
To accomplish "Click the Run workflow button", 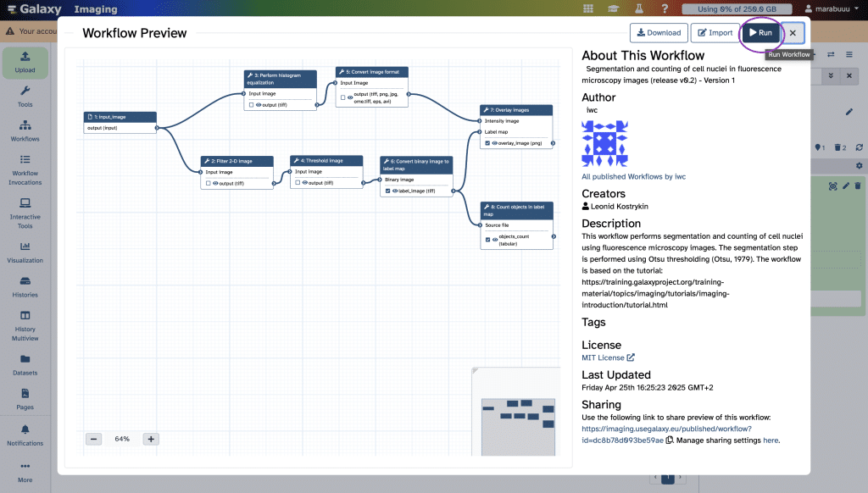I will [760, 33].
